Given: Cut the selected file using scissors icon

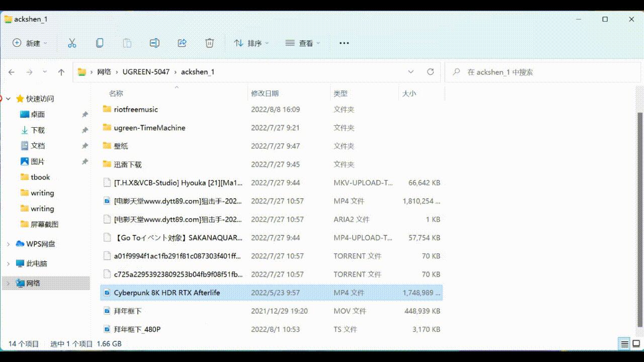Looking at the screenshot, I should [x=72, y=43].
